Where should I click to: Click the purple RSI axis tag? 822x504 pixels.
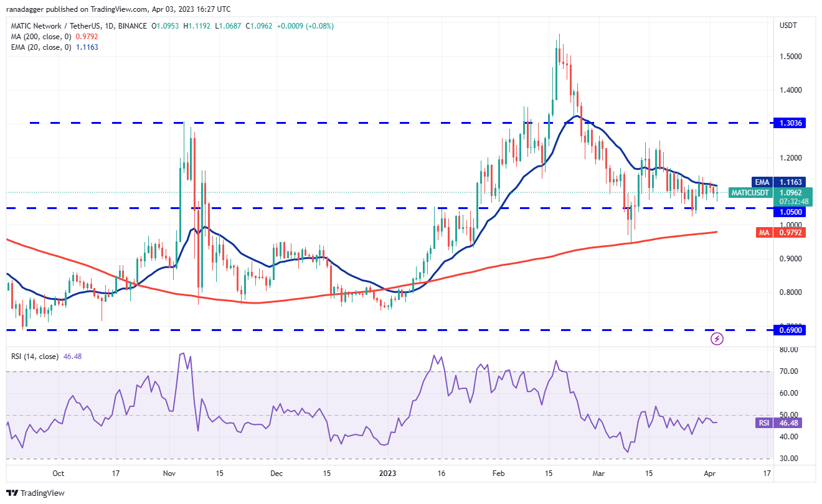tap(764, 423)
